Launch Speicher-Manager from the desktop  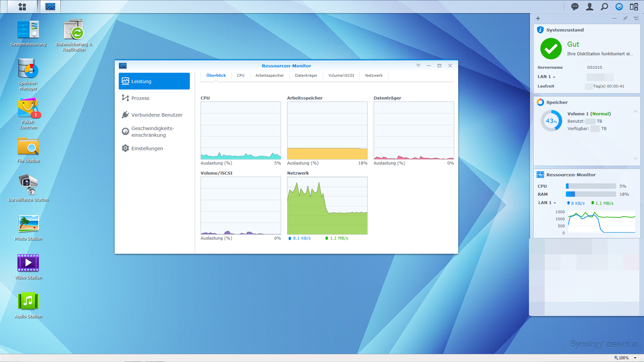28,69
